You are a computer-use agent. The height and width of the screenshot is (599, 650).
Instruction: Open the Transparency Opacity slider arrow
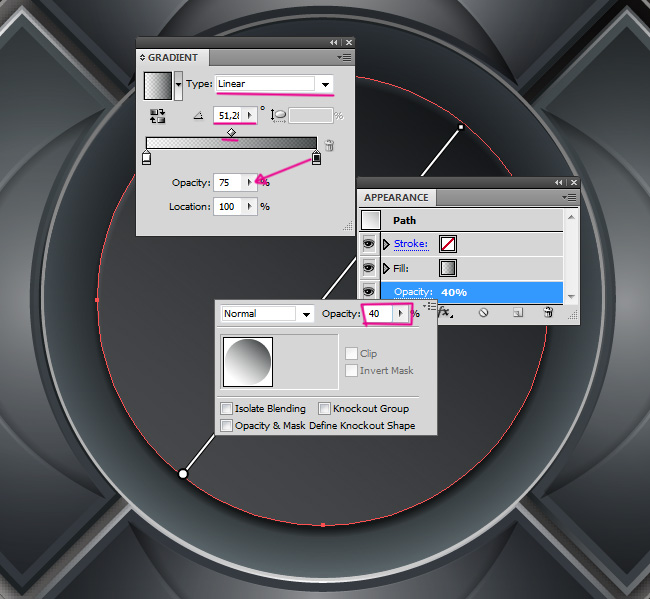click(400, 313)
